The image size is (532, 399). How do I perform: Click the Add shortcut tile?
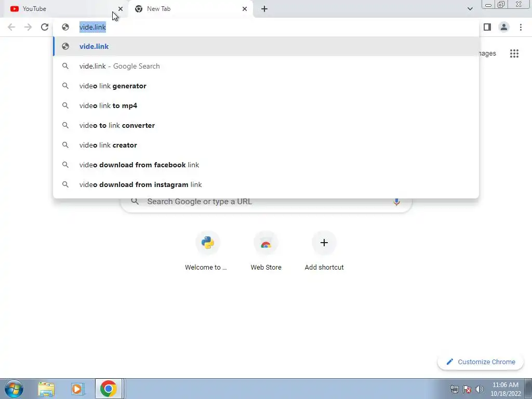(324, 251)
